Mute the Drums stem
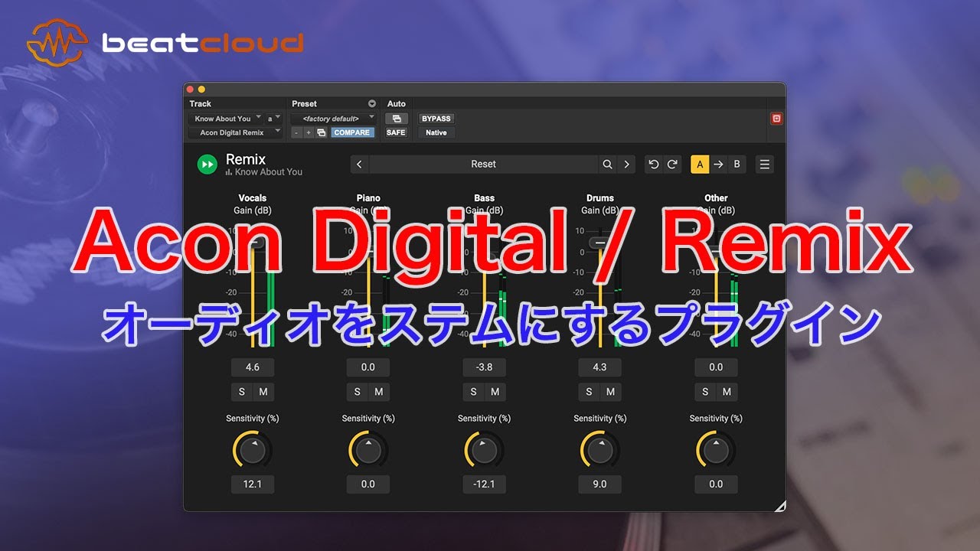This screenshot has height=551, width=980. click(x=610, y=392)
